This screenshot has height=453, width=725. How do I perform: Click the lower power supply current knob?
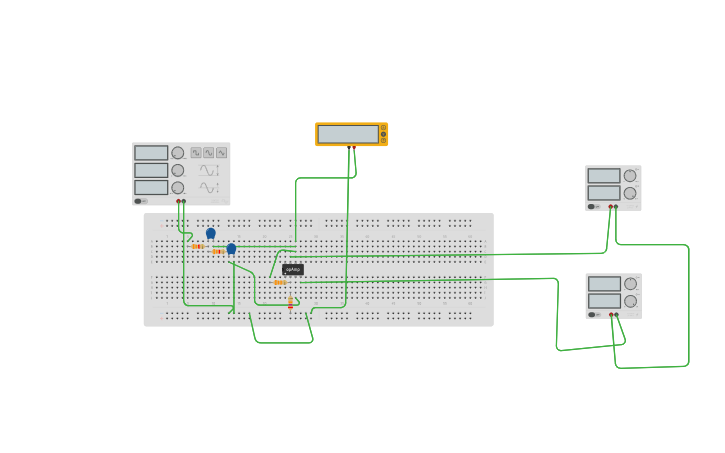tap(630, 301)
